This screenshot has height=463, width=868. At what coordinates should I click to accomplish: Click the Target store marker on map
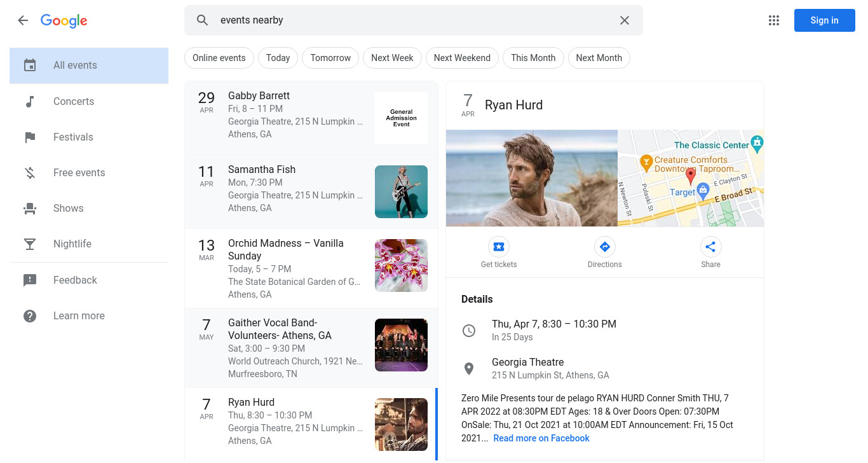(703, 190)
